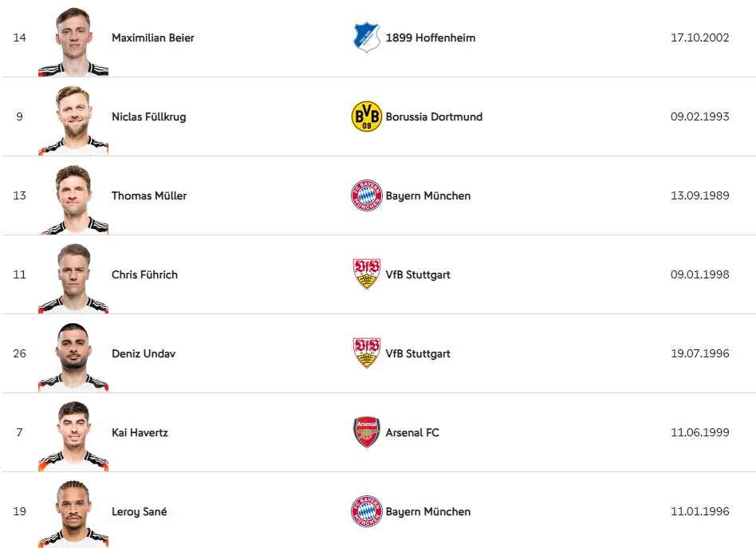Click the Arsenal FC crest
The image size is (756, 548).
pyautogui.click(x=366, y=432)
